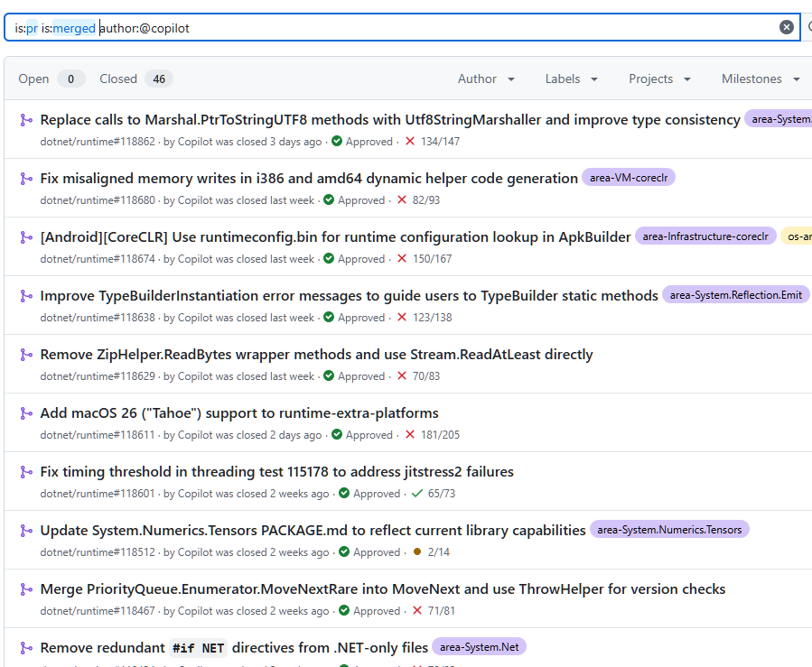Open the Author filter dropdown
Image resolution: width=812 pixels, height=667 pixels.
[486, 79]
